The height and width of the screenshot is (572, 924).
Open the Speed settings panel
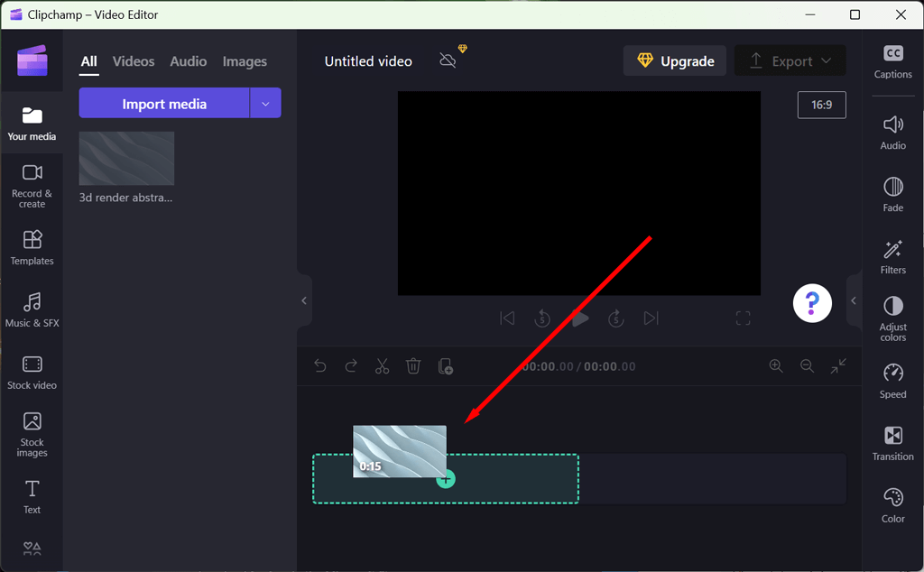pyautogui.click(x=892, y=381)
